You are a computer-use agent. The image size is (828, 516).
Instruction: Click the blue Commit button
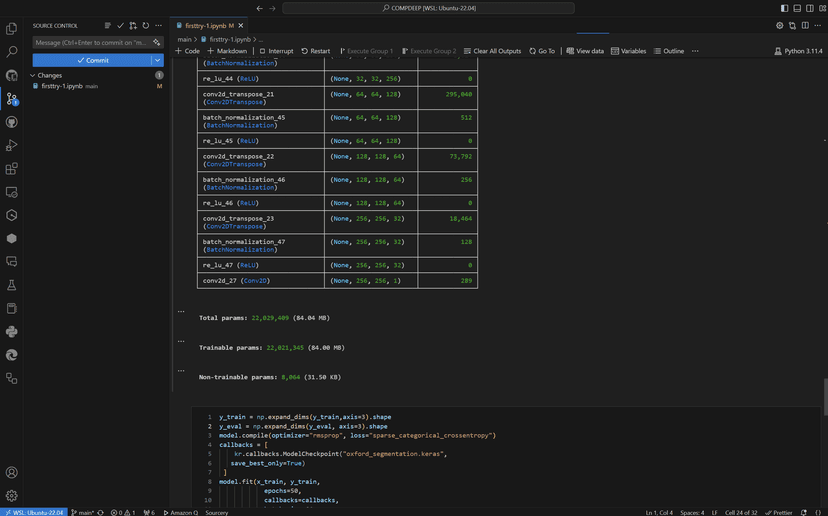[x=91, y=60]
